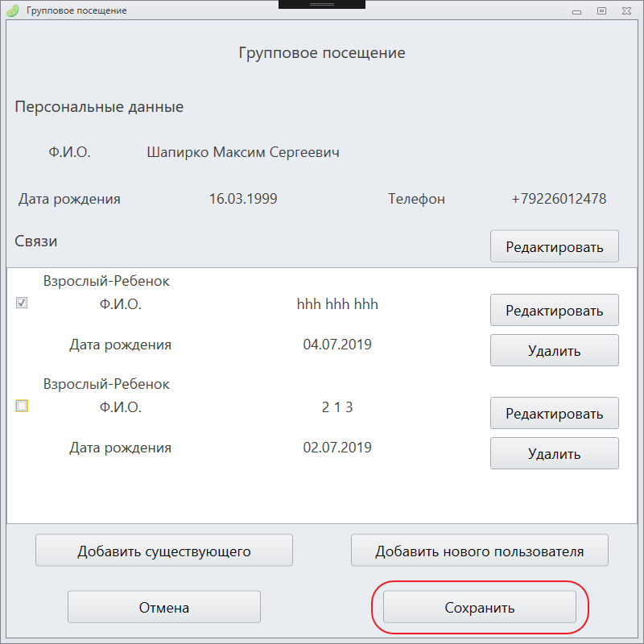Delete the 2 1 3 relation
644x644 pixels.
click(554, 453)
